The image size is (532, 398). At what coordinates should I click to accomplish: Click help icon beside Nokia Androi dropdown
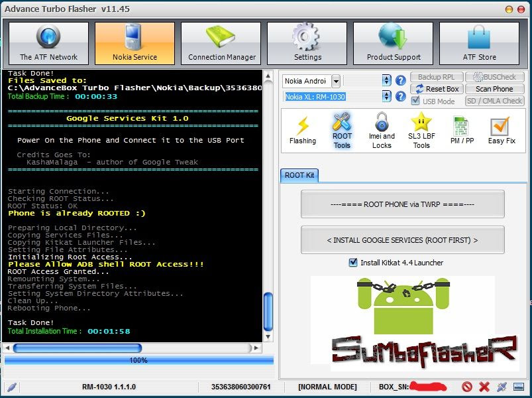click(401, 80)
